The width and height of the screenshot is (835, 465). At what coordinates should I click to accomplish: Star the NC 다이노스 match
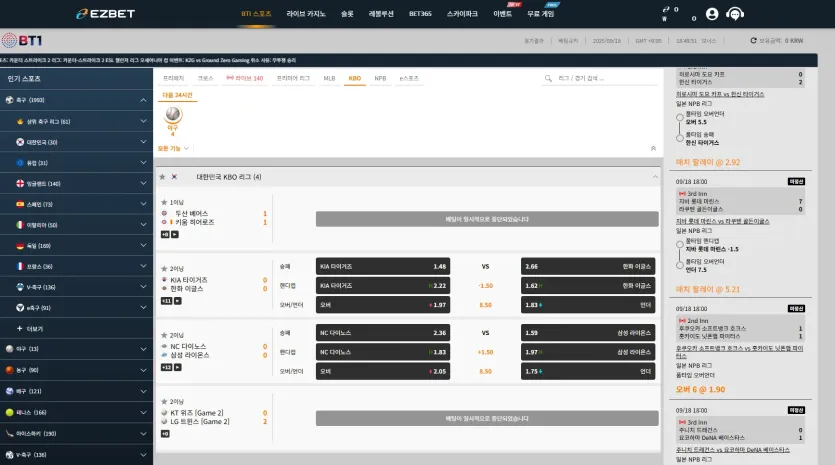(164, 335)
